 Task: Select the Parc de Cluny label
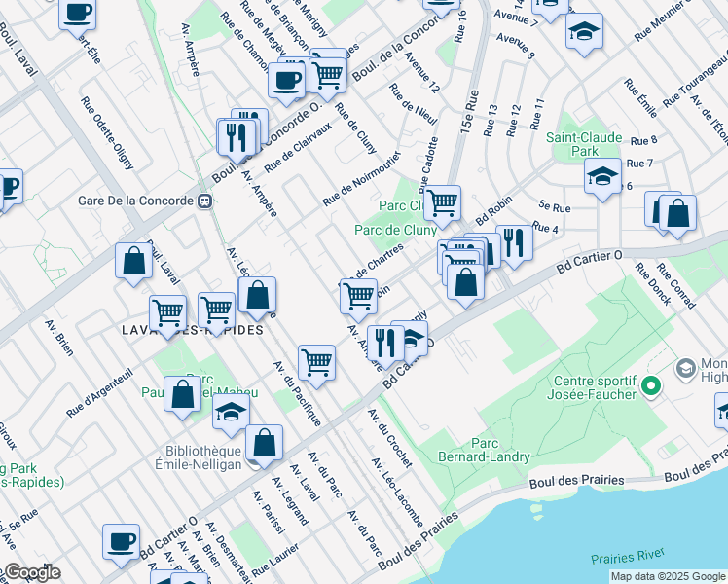[x=395, y=231]
